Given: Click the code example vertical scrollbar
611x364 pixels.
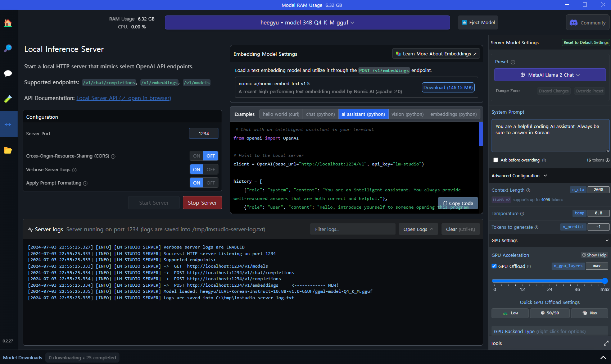Looking at the screenshot, I should tap(481, 134).
